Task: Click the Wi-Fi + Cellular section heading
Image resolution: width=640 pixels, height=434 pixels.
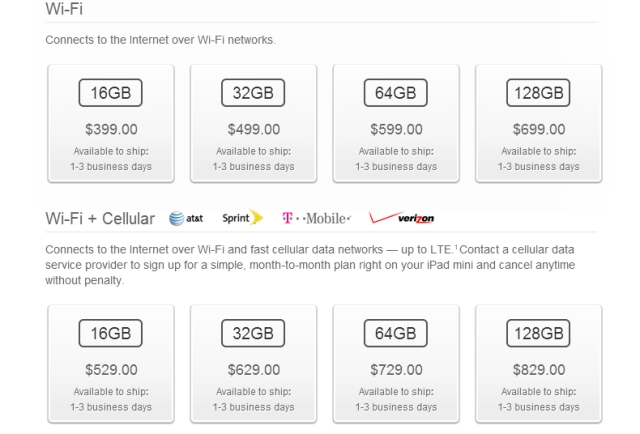Action: pos(100,219)
